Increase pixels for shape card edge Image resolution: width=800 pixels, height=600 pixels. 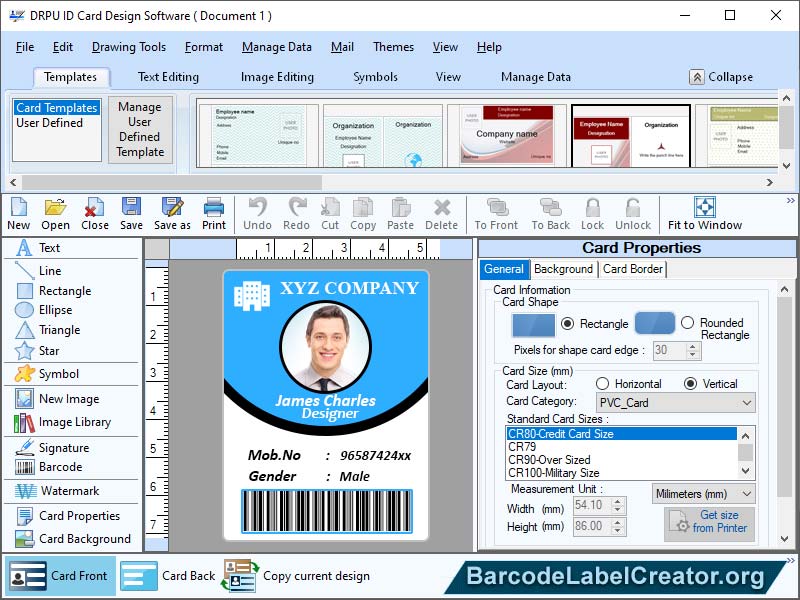[692, 346]
